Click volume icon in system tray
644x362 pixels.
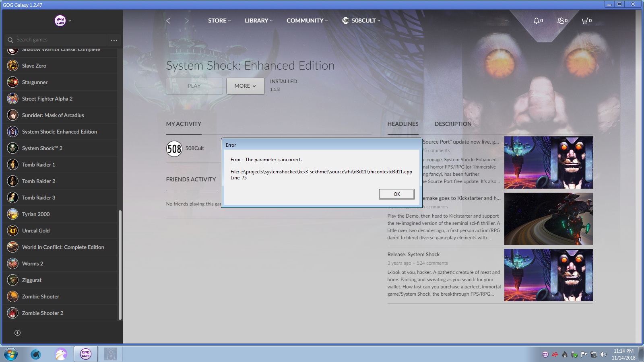click(603, 354)
